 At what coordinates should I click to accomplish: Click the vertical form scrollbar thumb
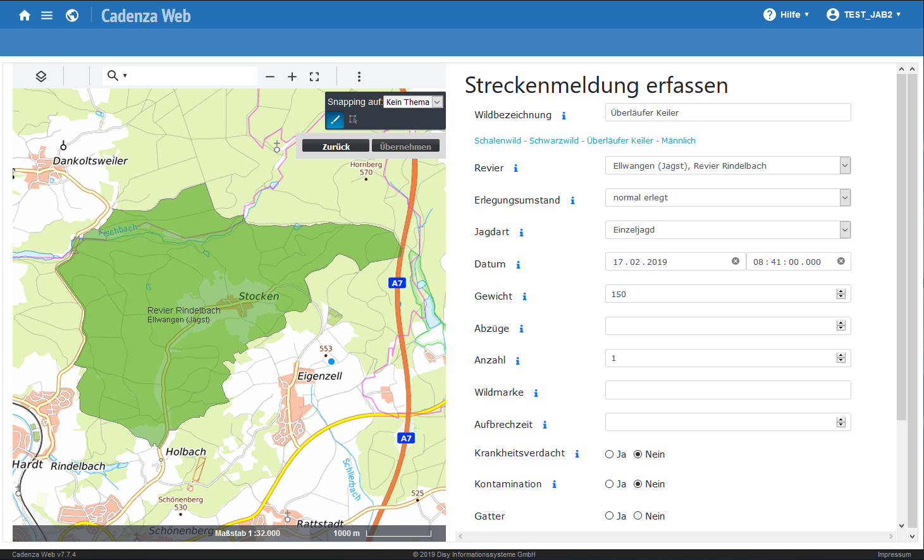pyautogui.click(x=902, y=247)
